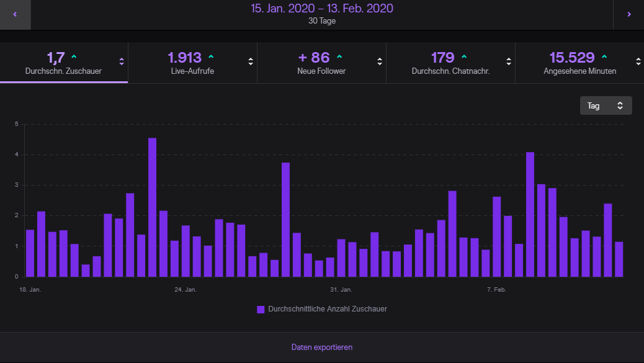
Task: Select the Live-Aufrufe tab
Action: 192,63
